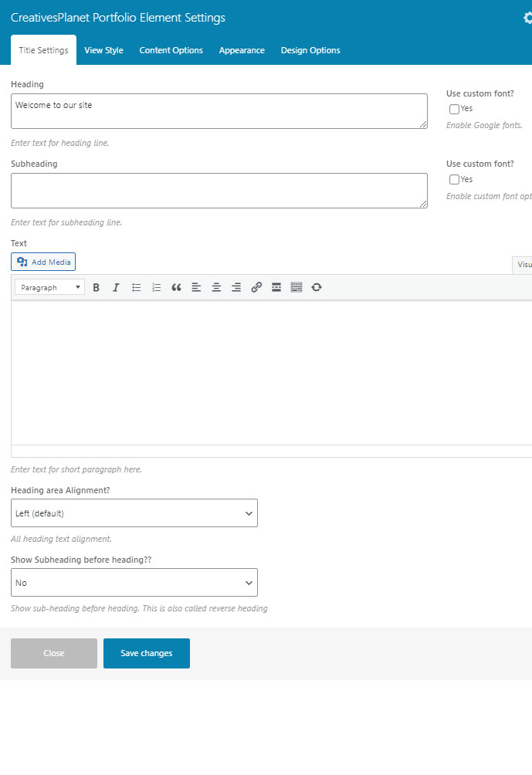Click the insert/edit link icon
This screenshot has height=775, width=532.
(x=256, y=287)
